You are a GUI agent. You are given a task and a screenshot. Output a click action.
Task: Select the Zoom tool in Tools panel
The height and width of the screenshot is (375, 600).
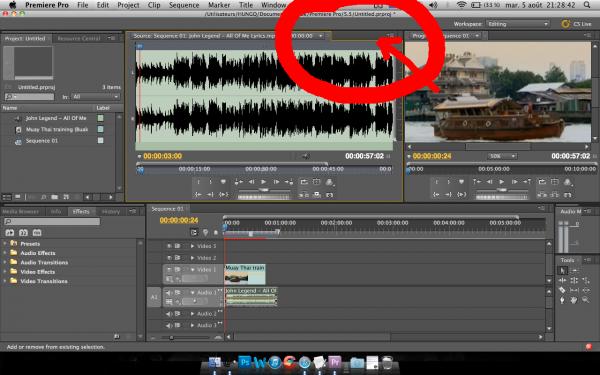point(585,300)
